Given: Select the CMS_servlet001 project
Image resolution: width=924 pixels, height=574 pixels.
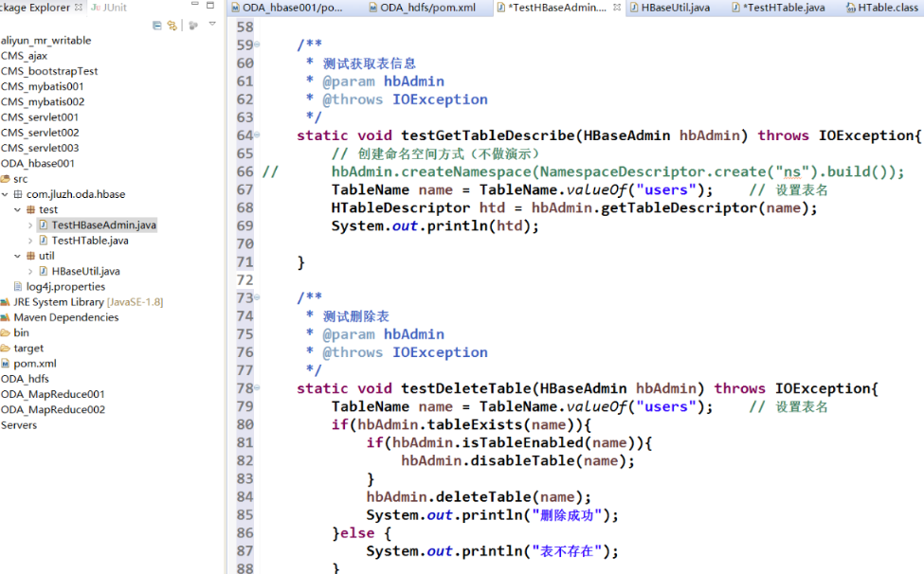Looking at the screenshot, I should point(40,117).
